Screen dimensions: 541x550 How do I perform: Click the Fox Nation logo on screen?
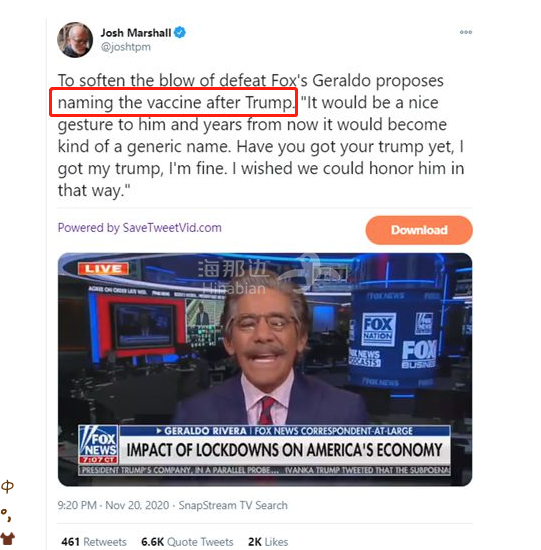click(378, 329)
